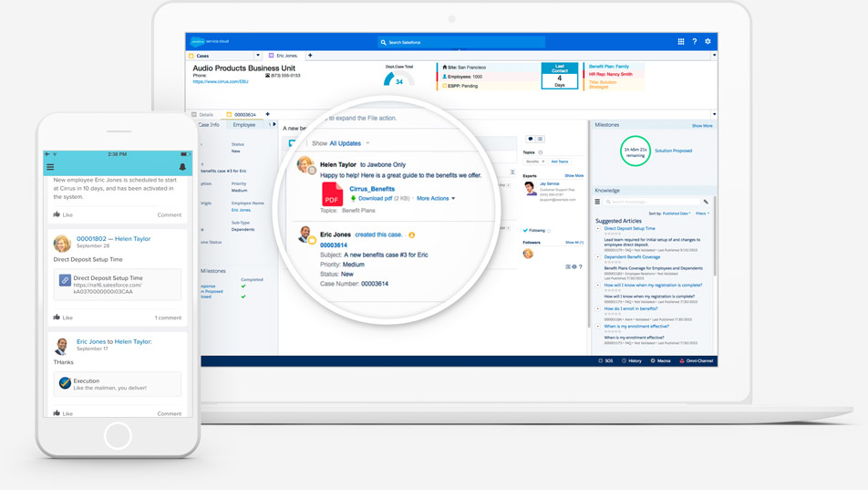Click the follower avatar thumbnail
The width and height of the screenshot is (868, 490).
528,254
